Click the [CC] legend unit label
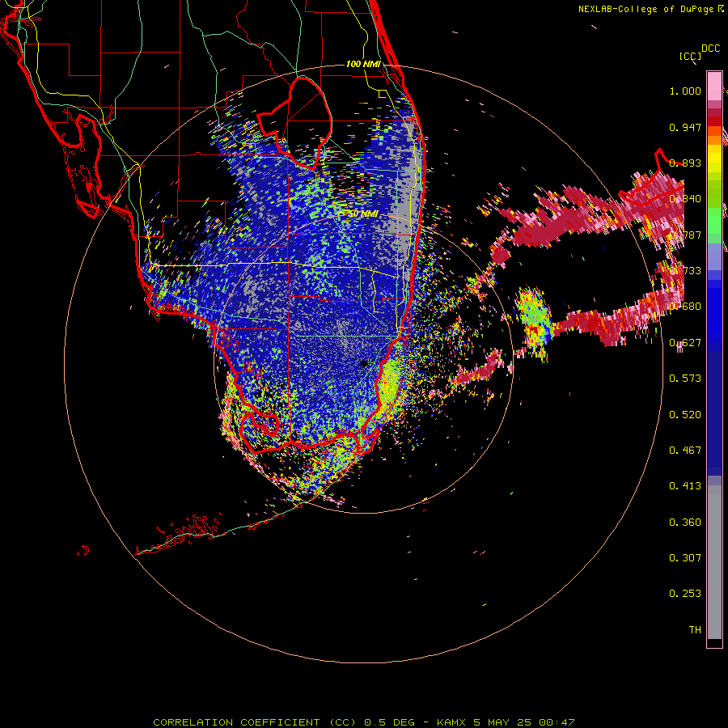 (x=691, y=56)
